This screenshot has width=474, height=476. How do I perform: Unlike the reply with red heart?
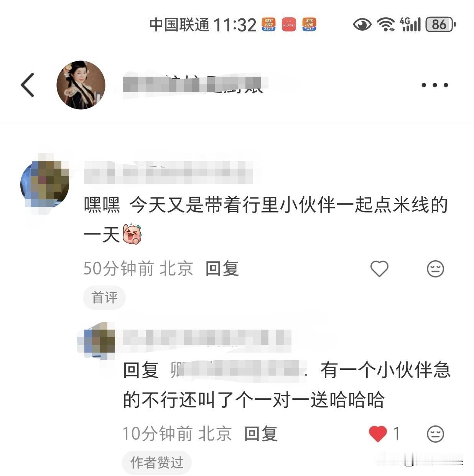tap(378, 434)
